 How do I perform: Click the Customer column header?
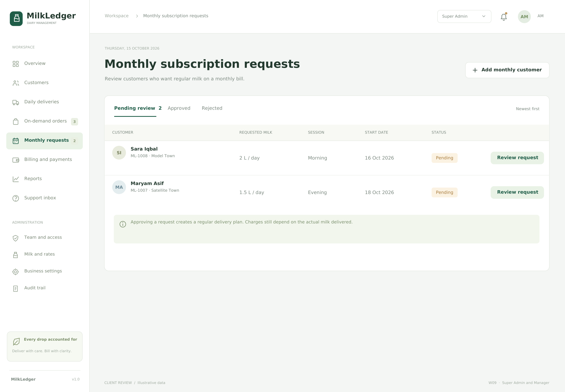(123, 132)
